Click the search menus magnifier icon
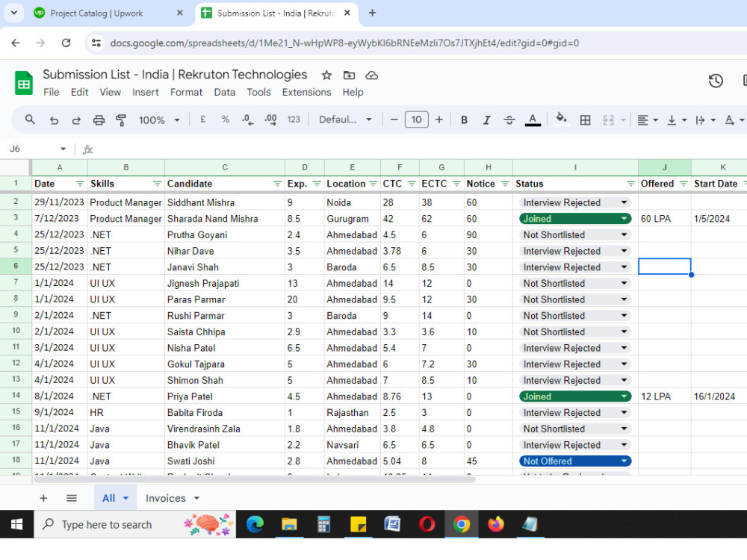747x560 pixels. pos(30,119)
